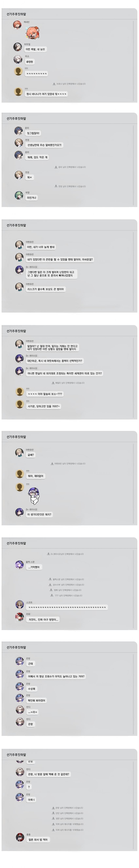
Task: Select the '징그럽잖아!' chat bubble
Action: point(33,133)
